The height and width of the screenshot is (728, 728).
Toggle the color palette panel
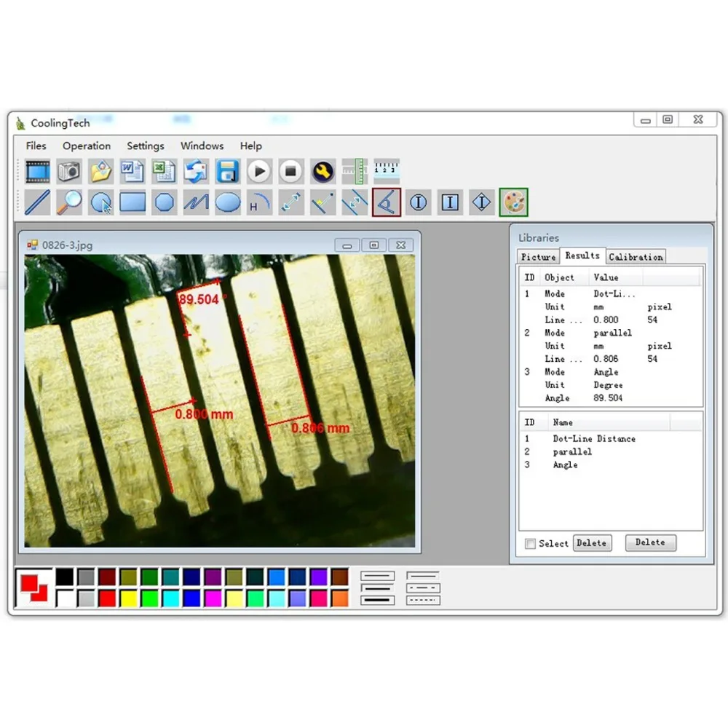click(513, 202)
